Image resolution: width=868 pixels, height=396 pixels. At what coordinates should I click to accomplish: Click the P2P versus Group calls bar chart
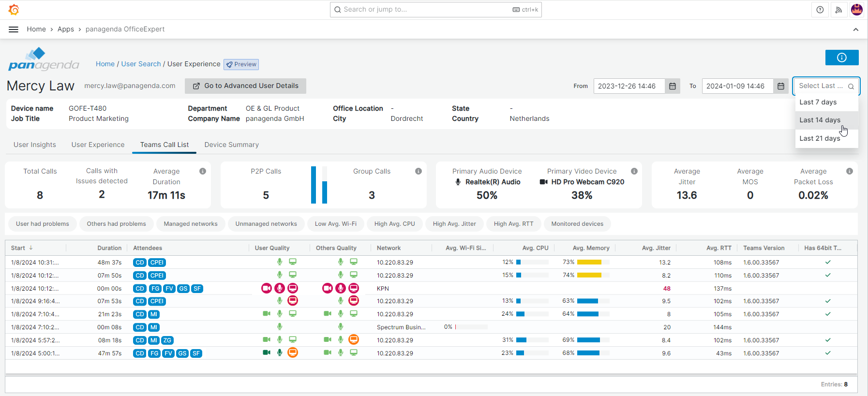(319, 185)
